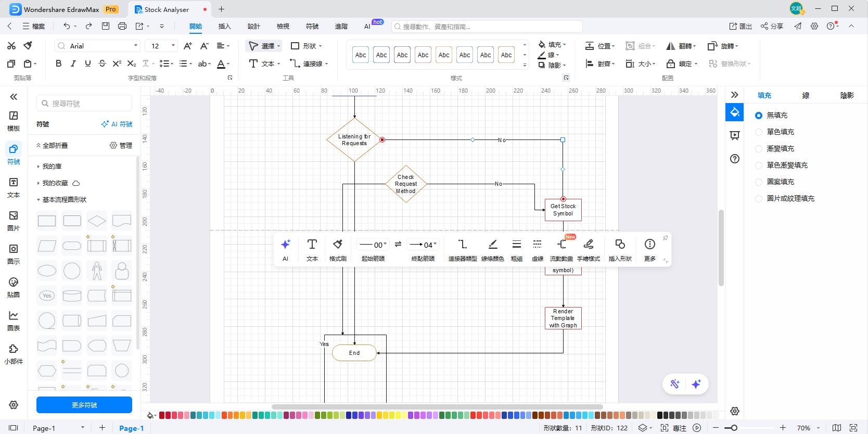Select the pattern fill radio option
This screenshot has height=434, width=868.
tap(759, 182)
